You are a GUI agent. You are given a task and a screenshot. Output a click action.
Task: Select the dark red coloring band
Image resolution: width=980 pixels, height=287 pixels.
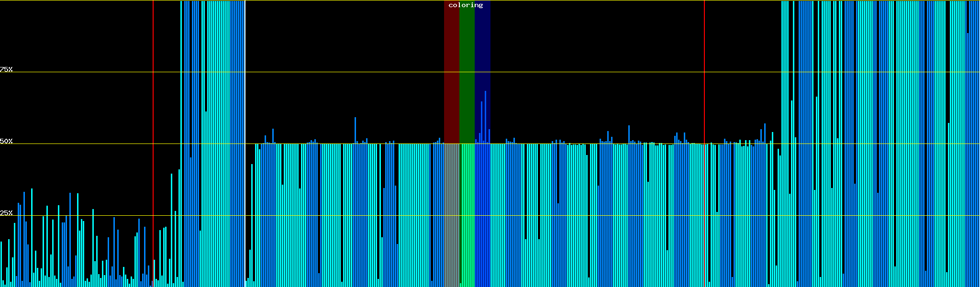451,72
